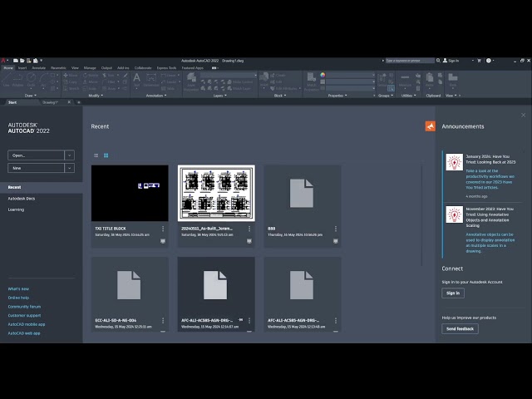532x399 pixels.
Task: Click the Copy tool in Modify panel
Action: [71, 81]
